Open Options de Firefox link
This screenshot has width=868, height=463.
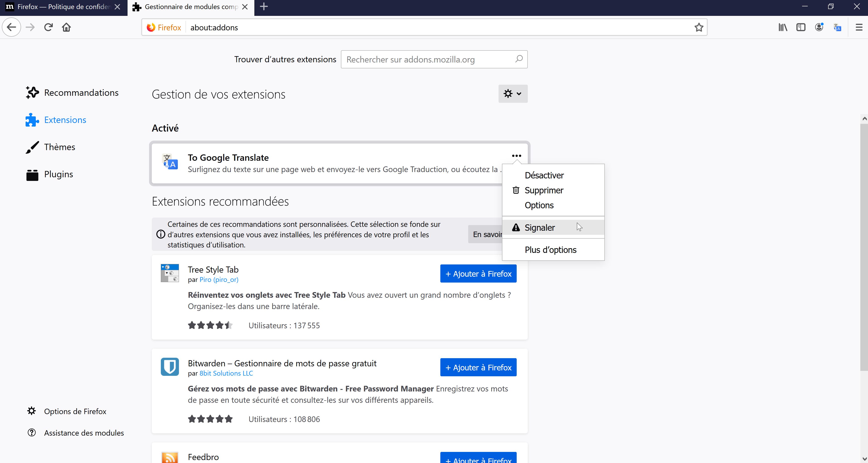[67, 411]
